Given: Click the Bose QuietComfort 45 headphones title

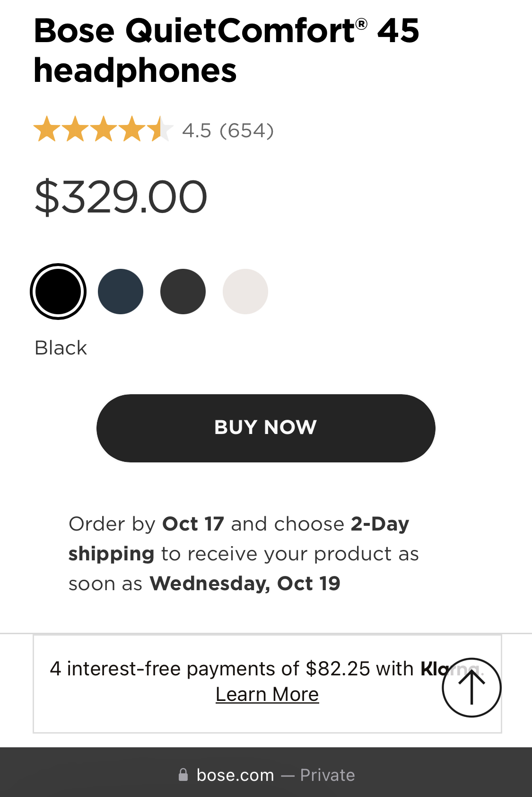Looking at the screenshot, I should pos(226,50).
